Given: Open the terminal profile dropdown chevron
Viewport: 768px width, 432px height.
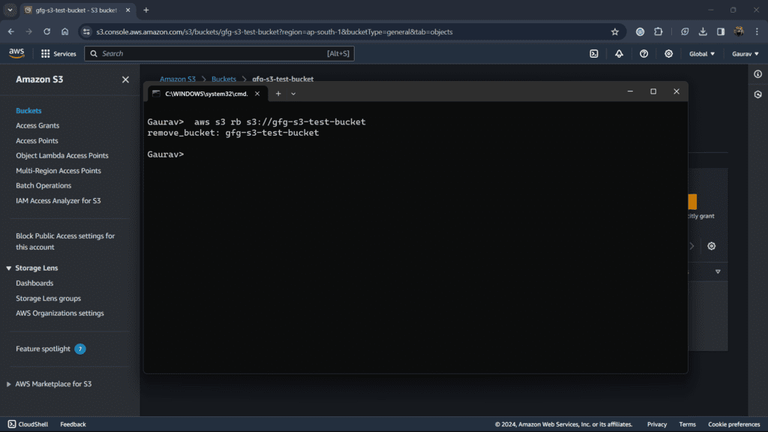Looking at the screenshot, I should (293, 94).
